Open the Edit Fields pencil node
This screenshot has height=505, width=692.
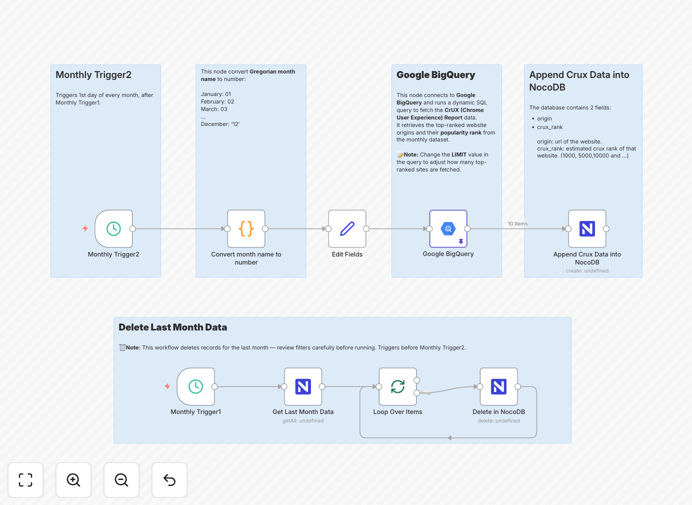347,228
